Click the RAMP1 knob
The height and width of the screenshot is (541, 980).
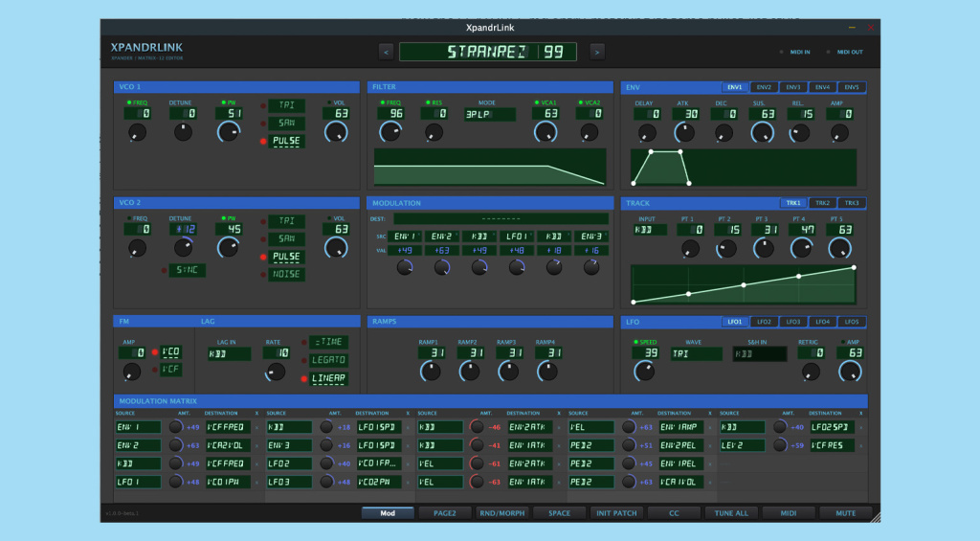431,372
